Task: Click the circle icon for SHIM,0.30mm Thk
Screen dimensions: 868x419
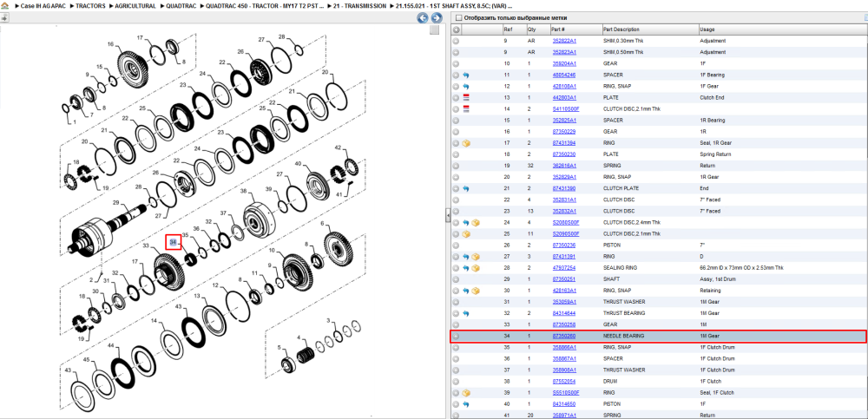Action: pyautogui.click(x=457, y=41)
